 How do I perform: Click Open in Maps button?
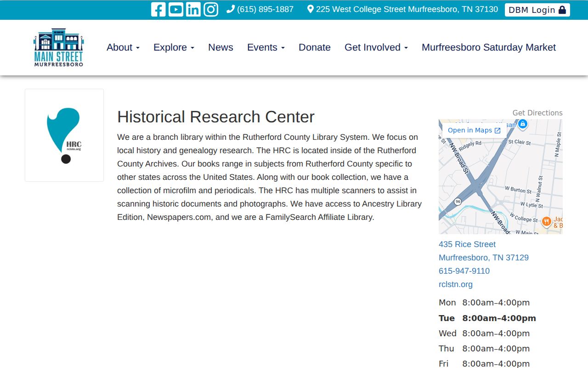[474, 130]
